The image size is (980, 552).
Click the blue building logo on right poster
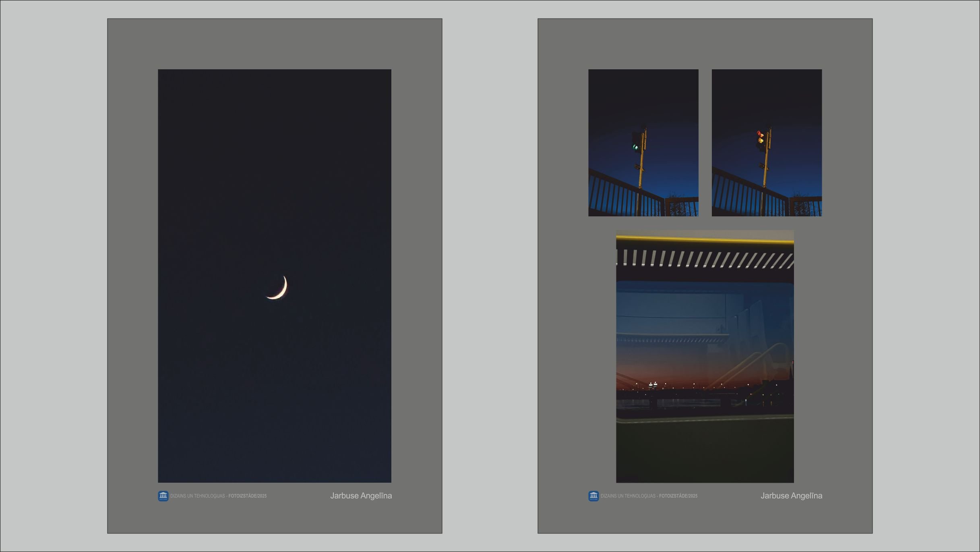click(x=593, y=496)
